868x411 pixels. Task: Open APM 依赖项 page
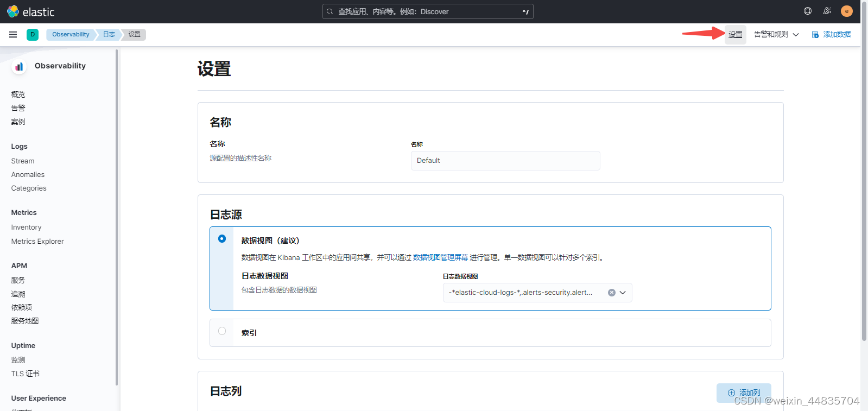(21, 307)
